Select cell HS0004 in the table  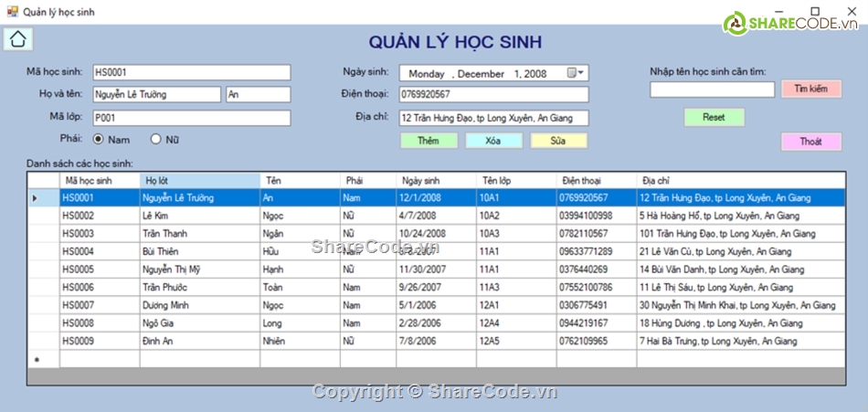coord(100,251)
